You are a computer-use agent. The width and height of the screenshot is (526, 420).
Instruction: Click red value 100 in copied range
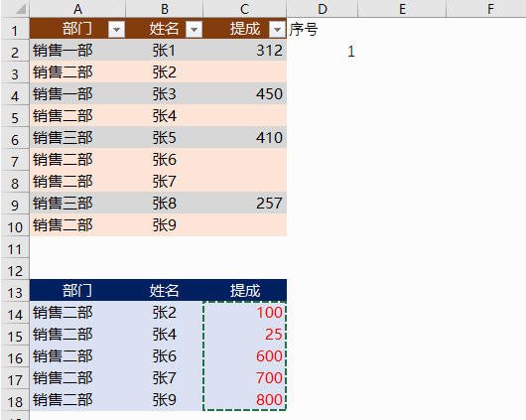pos(245,312)
